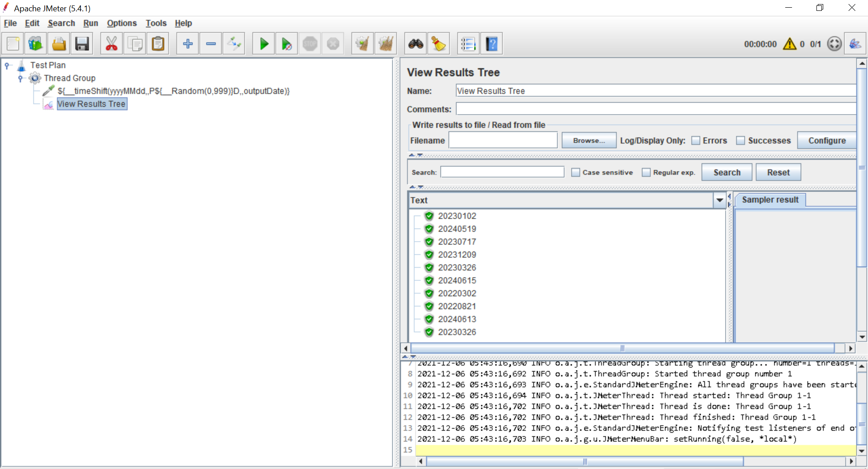Click in the Filename input field
This screenshot has width=868, height=469.
(503, 140)
